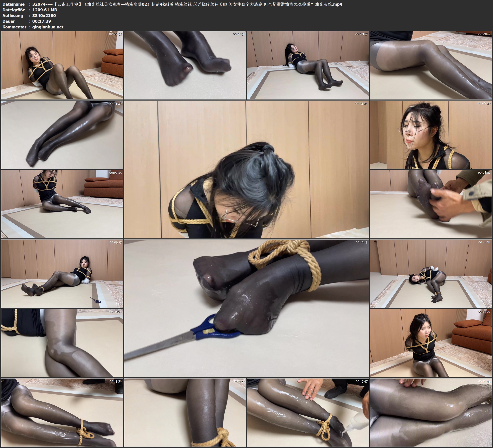This screenshot has width=493, height=448.
Task: Click the 1209.61 MB file size value
Action: [44, 10]
